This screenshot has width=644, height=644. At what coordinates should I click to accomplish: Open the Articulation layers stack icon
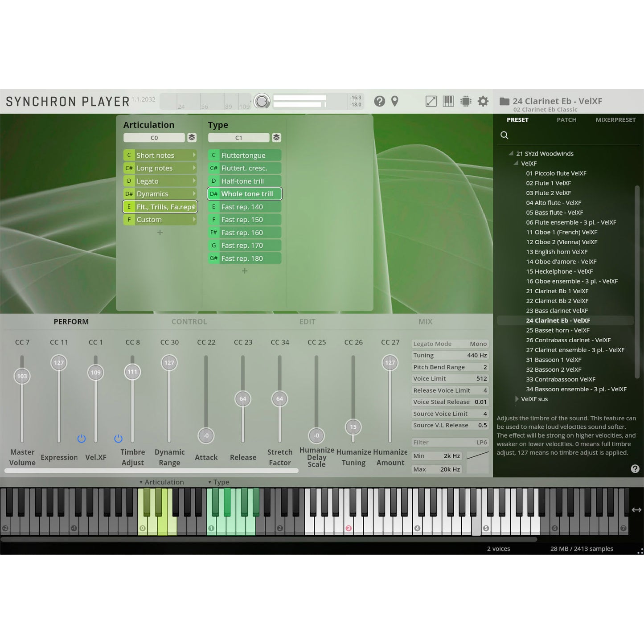(192, 138)
